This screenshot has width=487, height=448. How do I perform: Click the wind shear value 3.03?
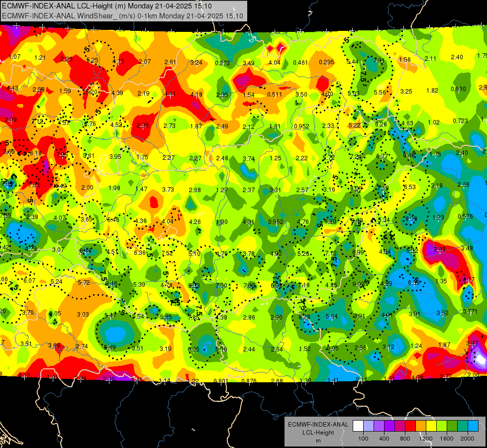click(83, 314)
